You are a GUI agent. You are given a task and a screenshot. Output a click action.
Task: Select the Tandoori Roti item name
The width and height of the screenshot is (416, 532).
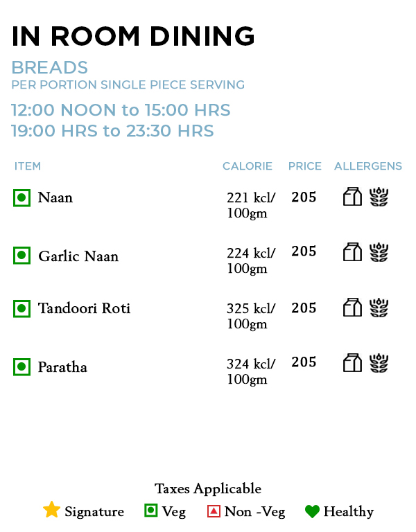tap(84, 308)
